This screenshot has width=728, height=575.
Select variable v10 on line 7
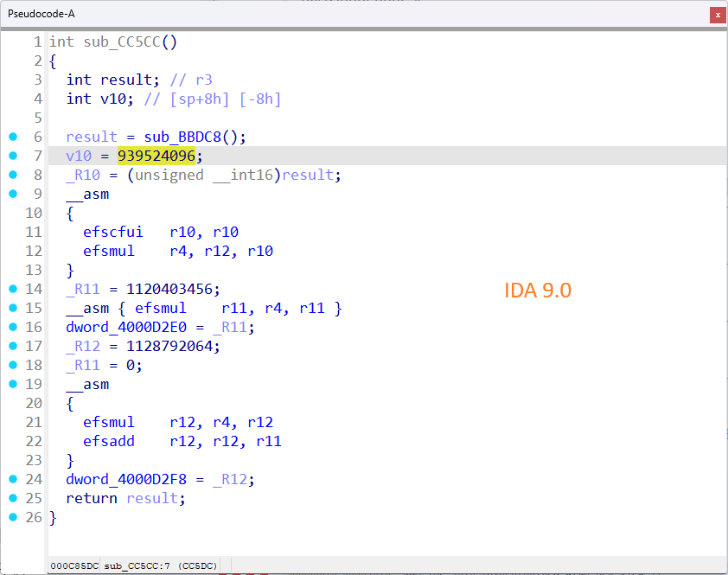pyautogui.click(x=79, y=156)
